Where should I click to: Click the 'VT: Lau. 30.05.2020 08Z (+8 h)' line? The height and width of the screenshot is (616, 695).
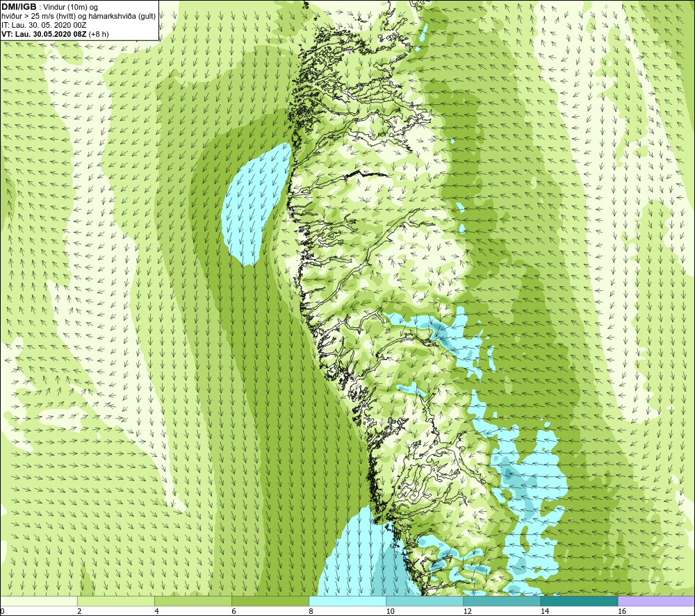coord(55,33)
